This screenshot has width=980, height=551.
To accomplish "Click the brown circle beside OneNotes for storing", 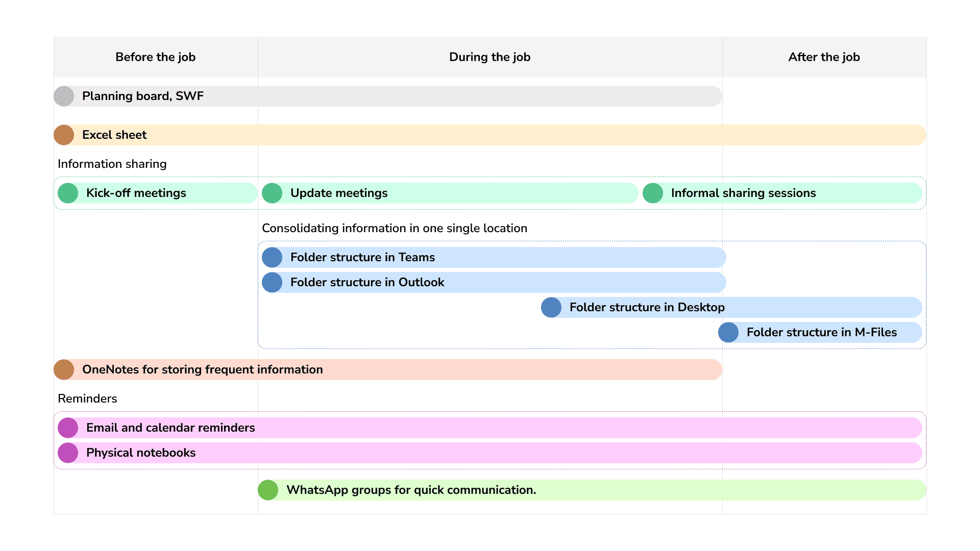I will tap(64, 369).
